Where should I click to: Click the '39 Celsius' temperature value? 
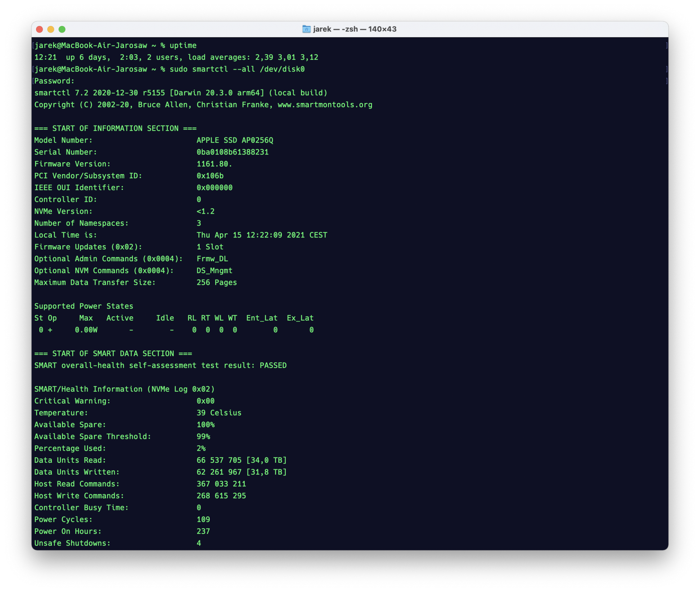coord(219,413)
